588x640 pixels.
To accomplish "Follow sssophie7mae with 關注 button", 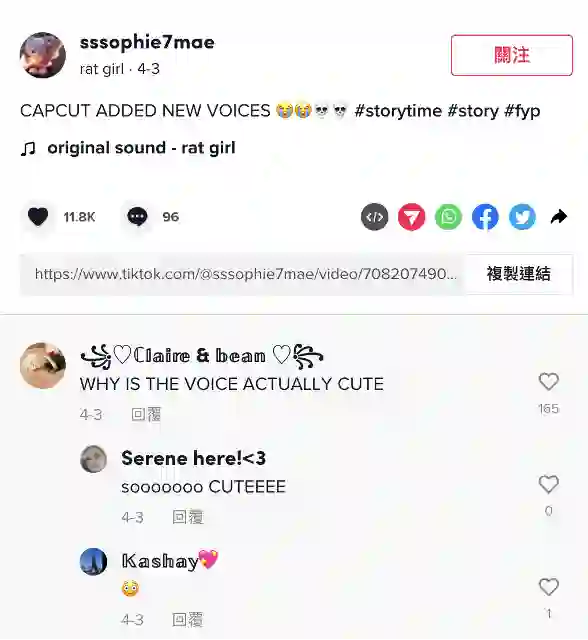I will click(x=512, y=55).
